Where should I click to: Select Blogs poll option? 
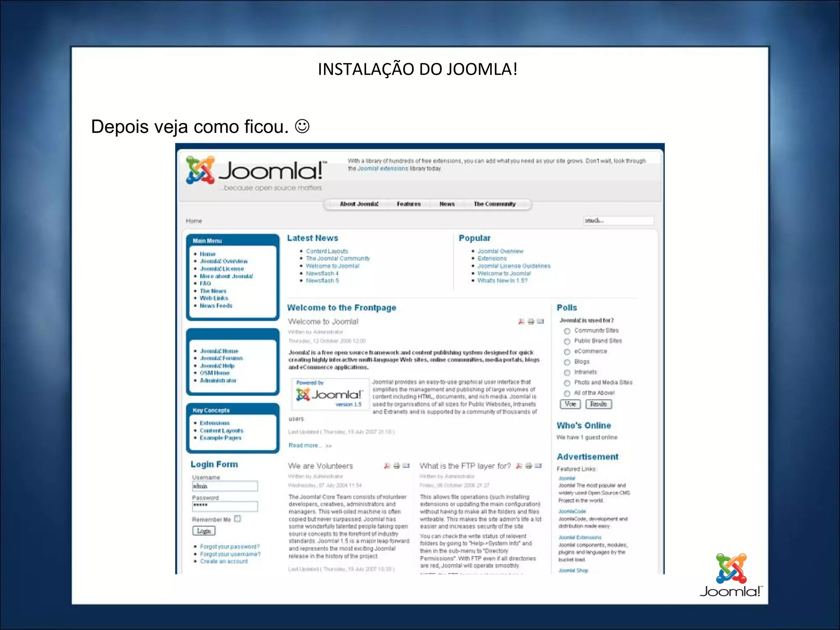(x=567, y=362)
